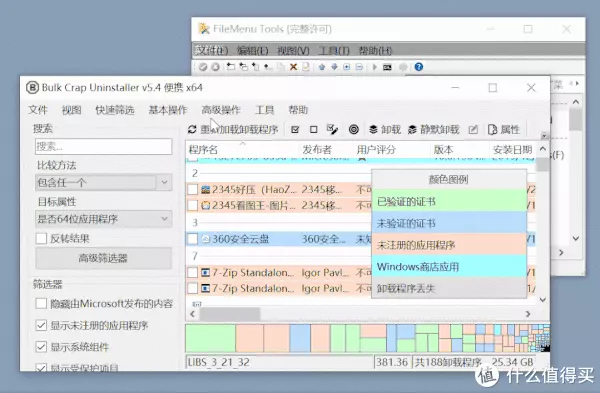Click the 安装日期 column header to sort
This screenshot has width=600, height=393.
click(x=512, y=150)
